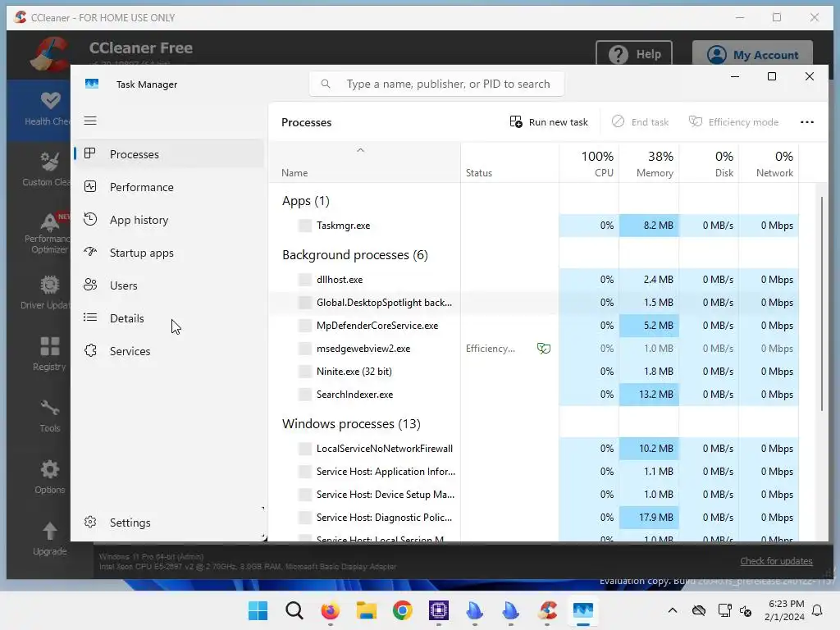Select Global.DesktopSpotlight background process row
840x630 pixels.
pos(533,303)
